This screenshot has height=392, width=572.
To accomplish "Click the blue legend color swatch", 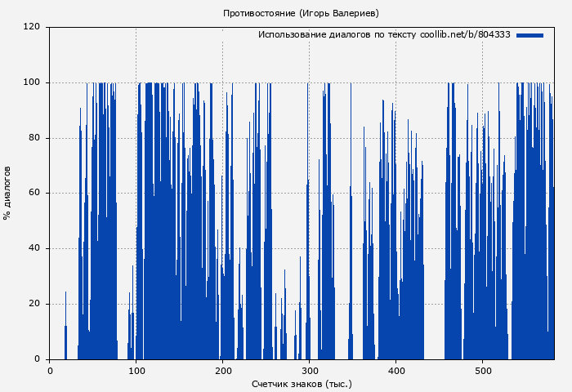I will click(530, 35).
